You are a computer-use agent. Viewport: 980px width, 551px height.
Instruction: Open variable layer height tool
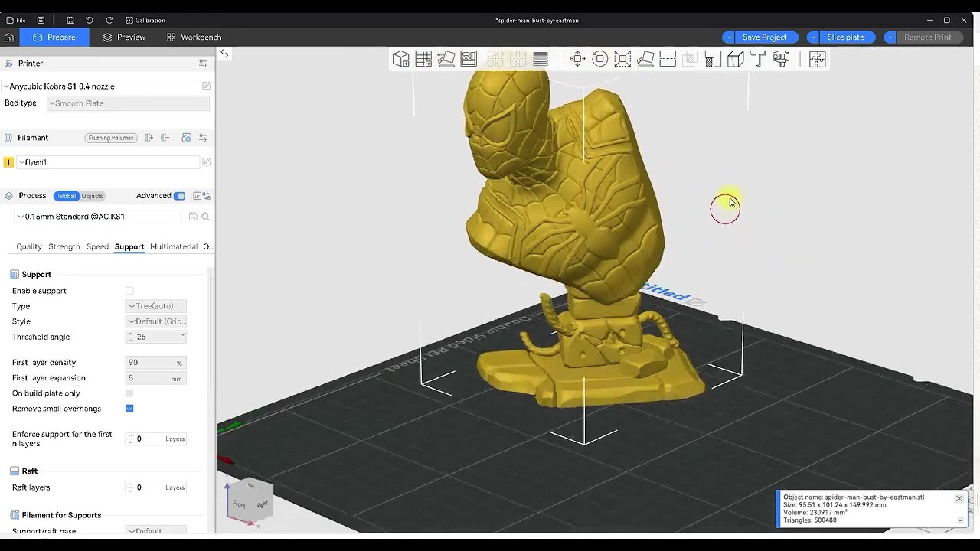tap(541, 59)
